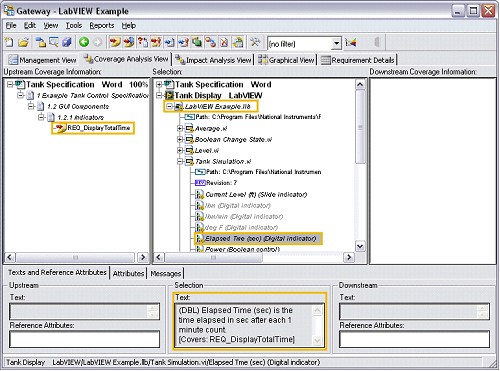Viewport: 500px width, 371px height.
Task: Select Texts and Reference Attributes tab
Action: click(57, 272)
